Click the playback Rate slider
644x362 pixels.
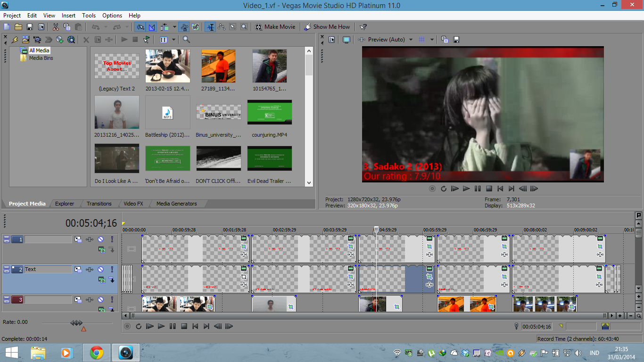click(77, 323)
